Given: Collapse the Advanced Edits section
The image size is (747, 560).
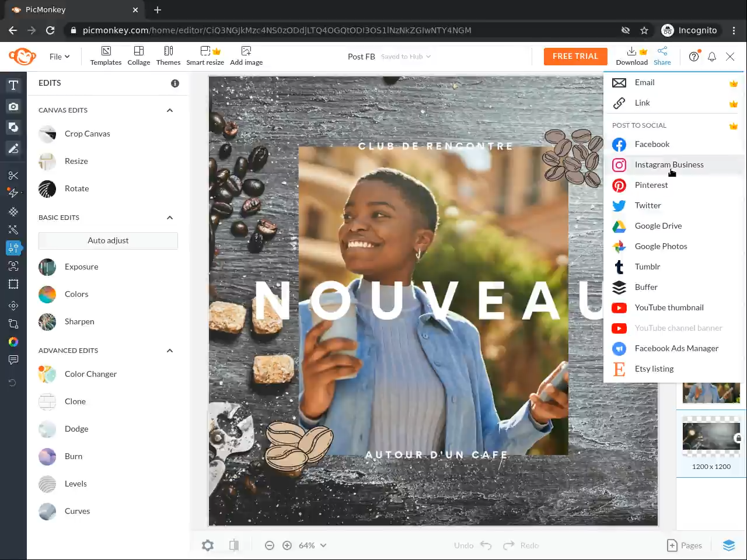Looking at the screenshot, I should point(170,351).
